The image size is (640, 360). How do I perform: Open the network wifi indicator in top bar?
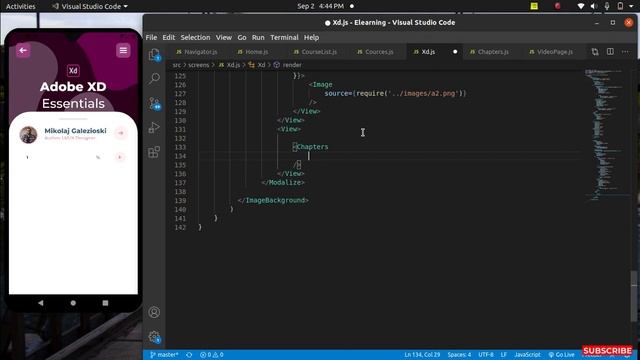pyautogui.click(x=581, y=6)
